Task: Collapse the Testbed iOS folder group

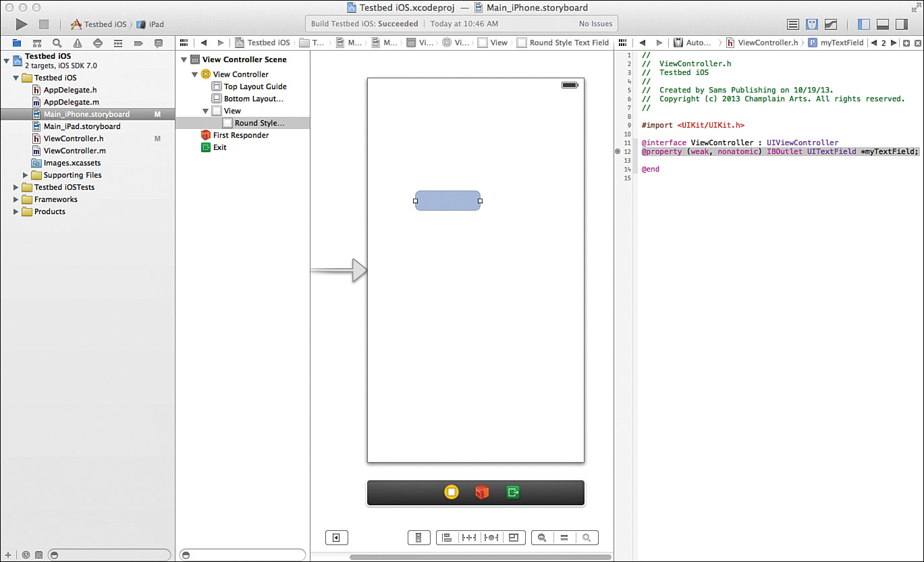Action: click(16, 78)
